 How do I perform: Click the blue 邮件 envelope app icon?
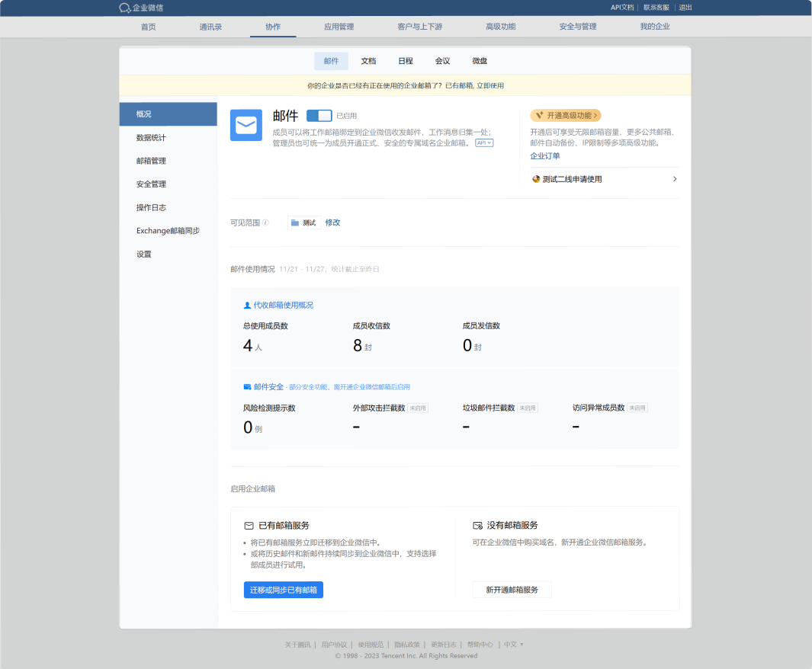[x=246, y=125]
